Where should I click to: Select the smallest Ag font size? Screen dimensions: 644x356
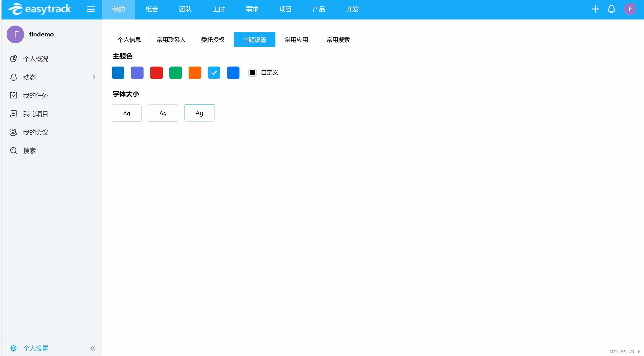click(x=127, y=113)
